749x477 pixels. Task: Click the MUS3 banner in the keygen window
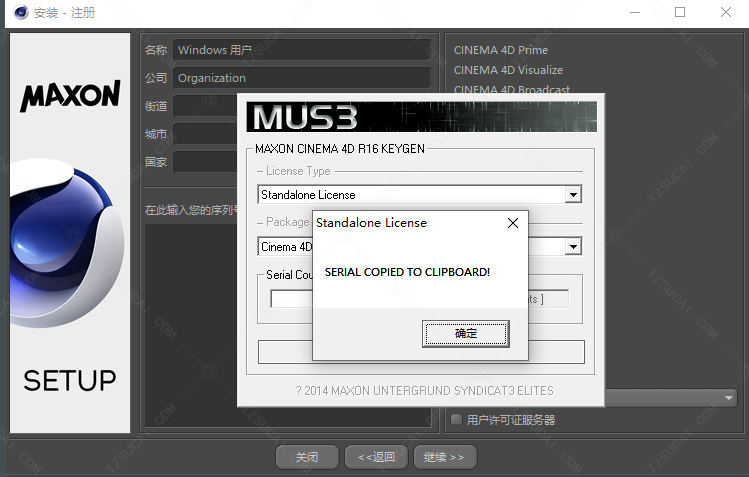click(x=421, y=117)
